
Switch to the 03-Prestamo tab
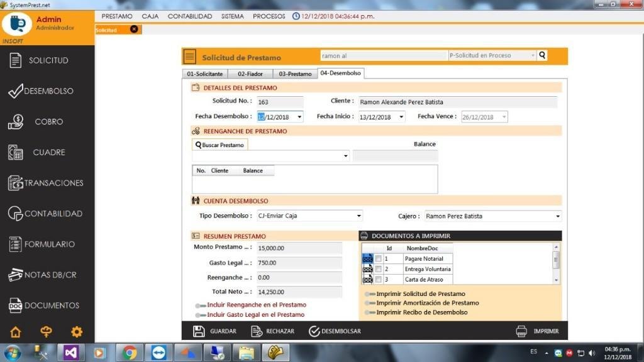point(295,74)
